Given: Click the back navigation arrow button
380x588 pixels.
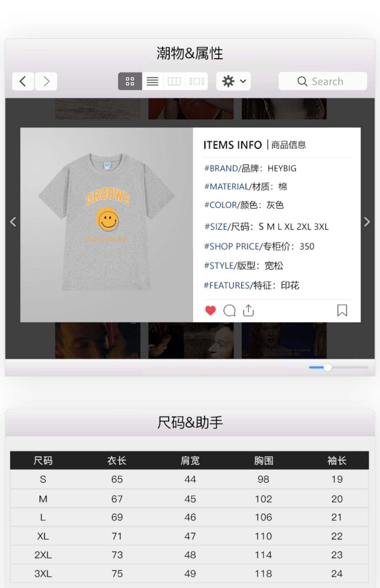Looking at the screenshot, I should [23, 81].
